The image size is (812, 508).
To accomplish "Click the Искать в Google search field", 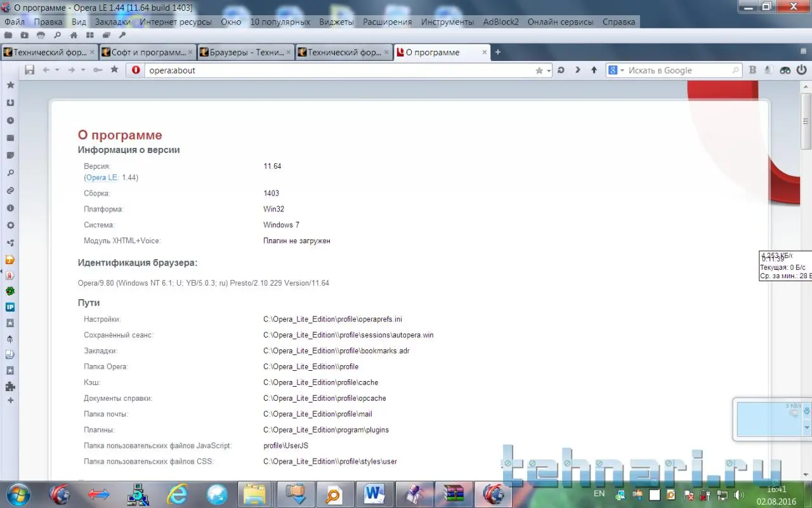I will (679, 70).
